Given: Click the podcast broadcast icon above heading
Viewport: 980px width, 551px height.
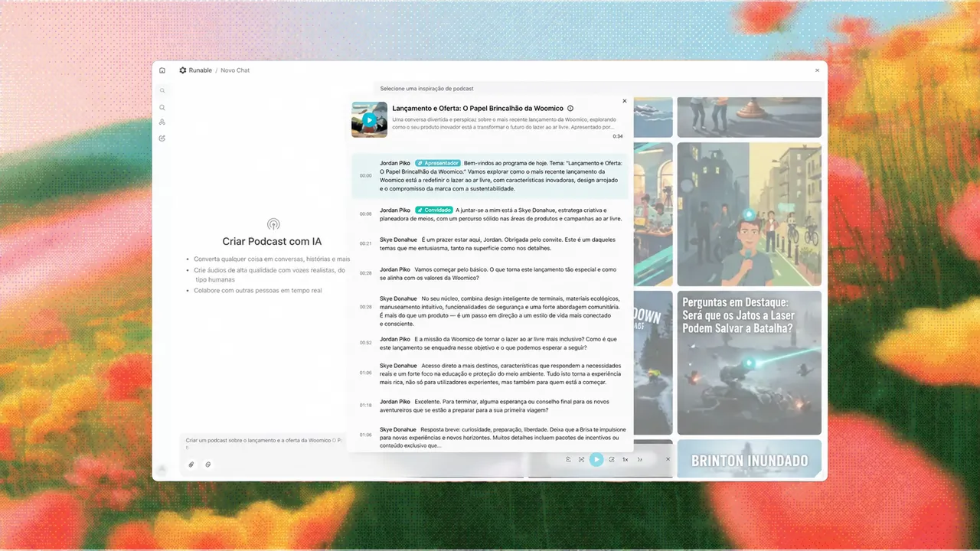Looking at the screenshot, I should click(x=273, y=224).
